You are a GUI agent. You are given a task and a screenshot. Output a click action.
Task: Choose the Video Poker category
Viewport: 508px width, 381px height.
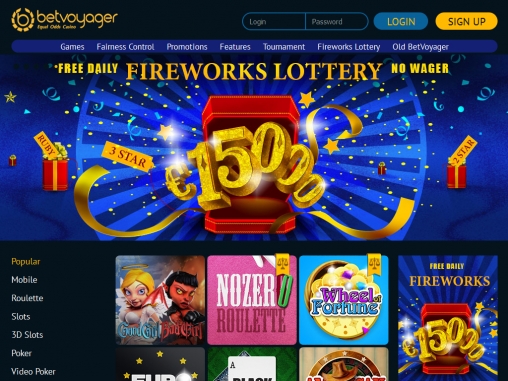tap(33, 371)
